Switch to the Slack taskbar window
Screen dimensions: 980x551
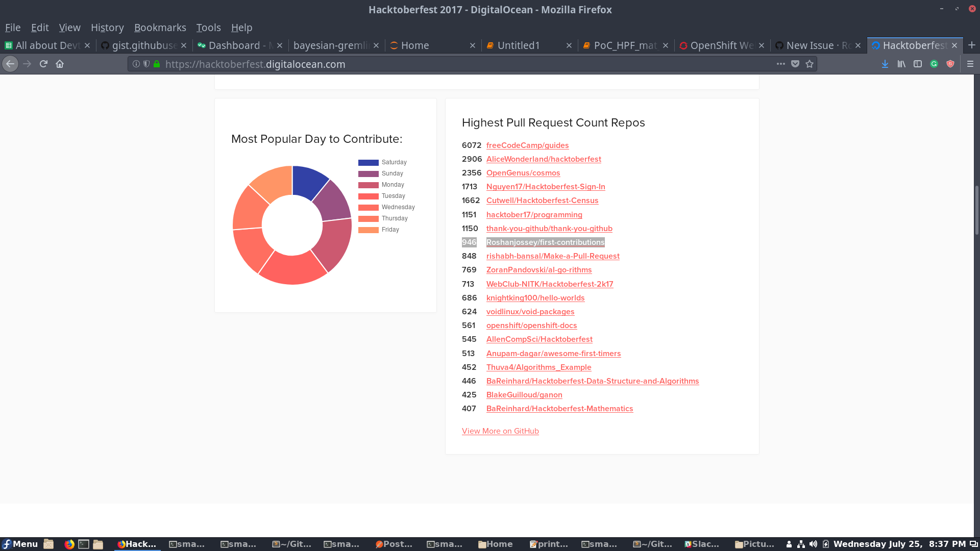702,544
